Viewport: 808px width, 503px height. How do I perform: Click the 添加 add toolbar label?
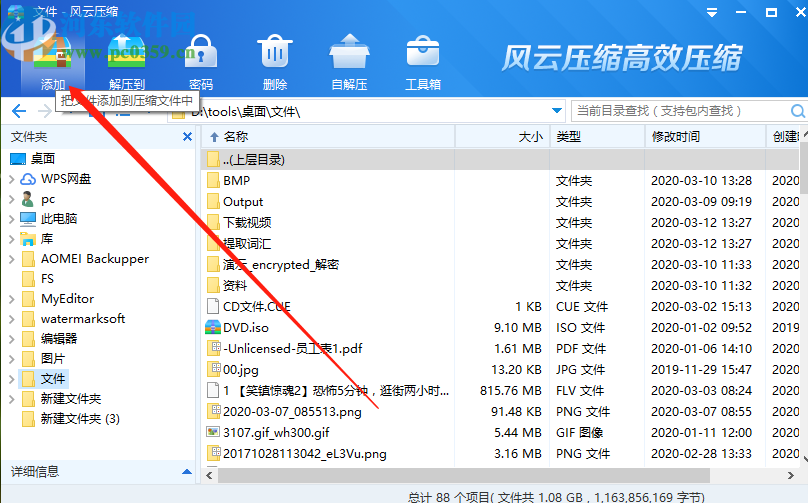53,84
